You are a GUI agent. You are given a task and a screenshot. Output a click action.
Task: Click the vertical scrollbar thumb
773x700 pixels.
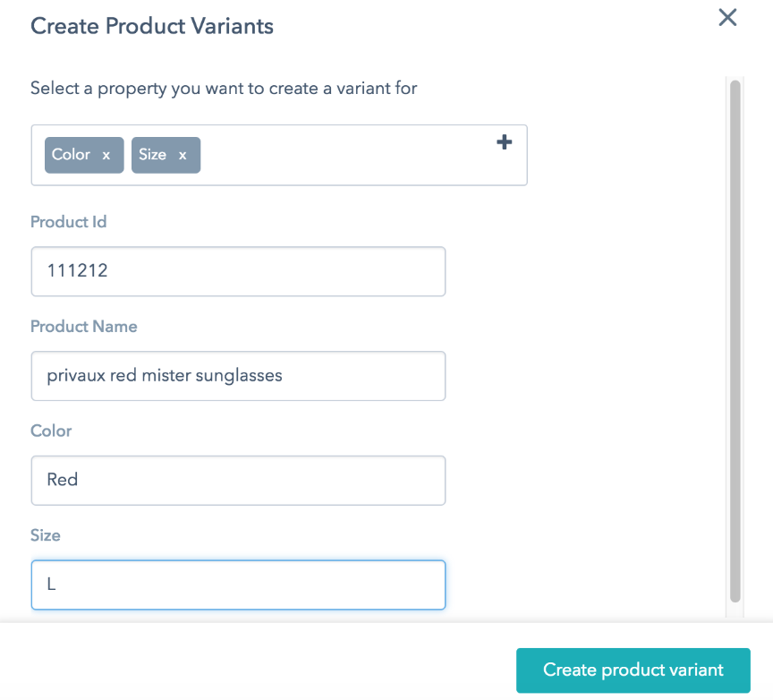click(735, 341)
